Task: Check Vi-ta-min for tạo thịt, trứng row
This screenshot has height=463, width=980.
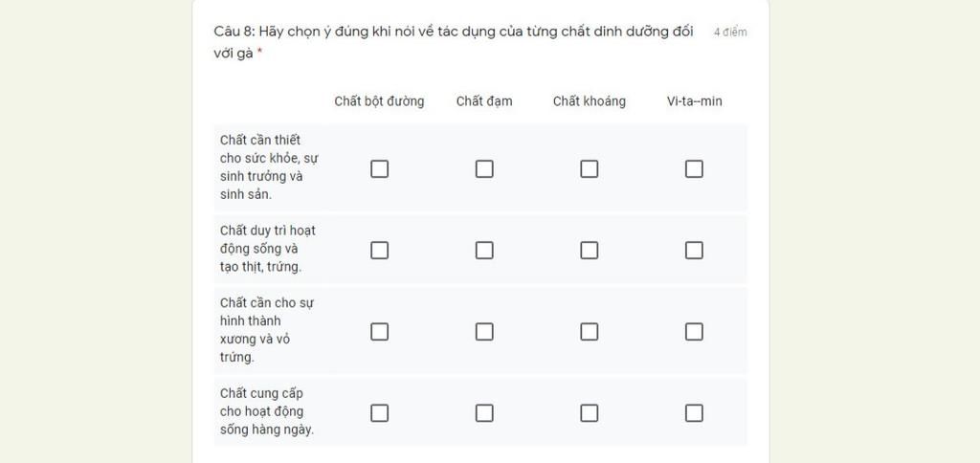Action: 694,250
